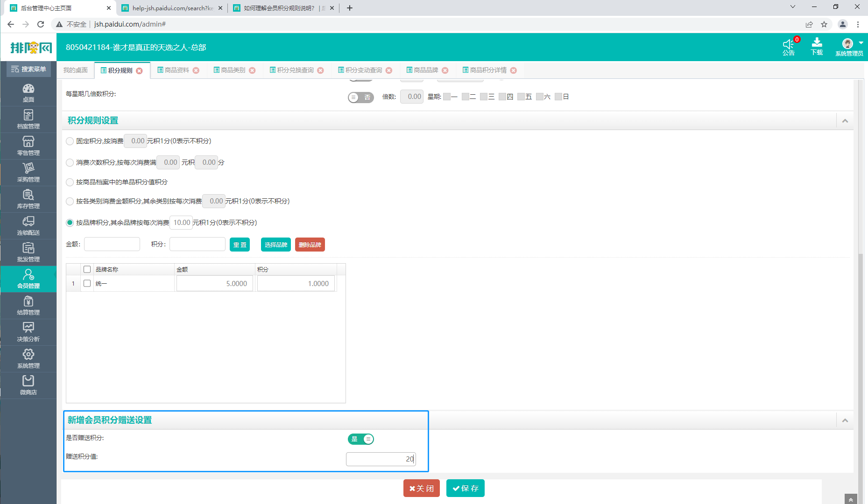Screen dimensions: 868x504
Task: Click the 关闭 close button
Action: (x=422, y=488)
